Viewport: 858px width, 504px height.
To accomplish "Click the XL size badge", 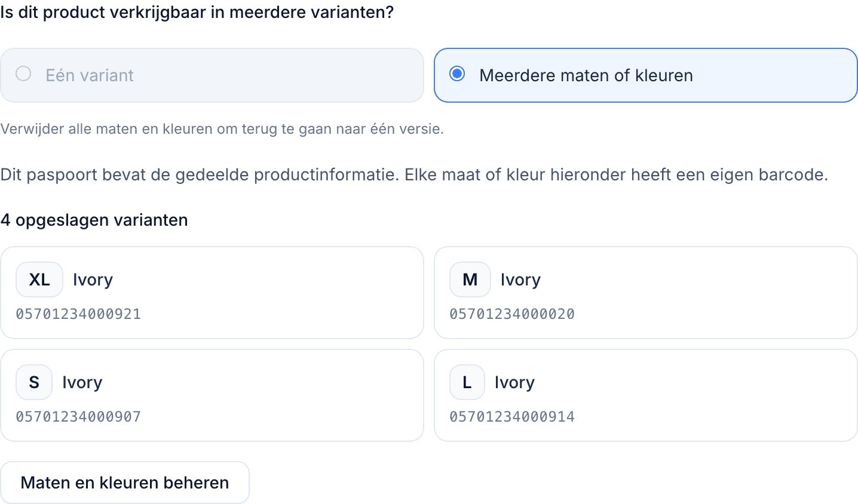I will coord(39,279).
